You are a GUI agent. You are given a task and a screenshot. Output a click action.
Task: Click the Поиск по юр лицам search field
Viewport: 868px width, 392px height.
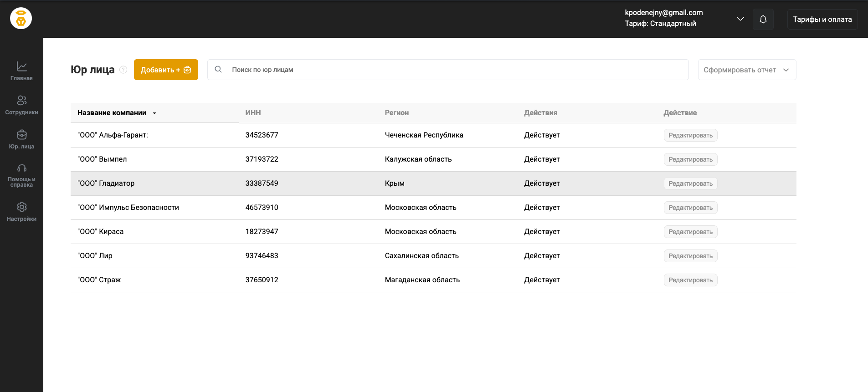tap(448, 70)
